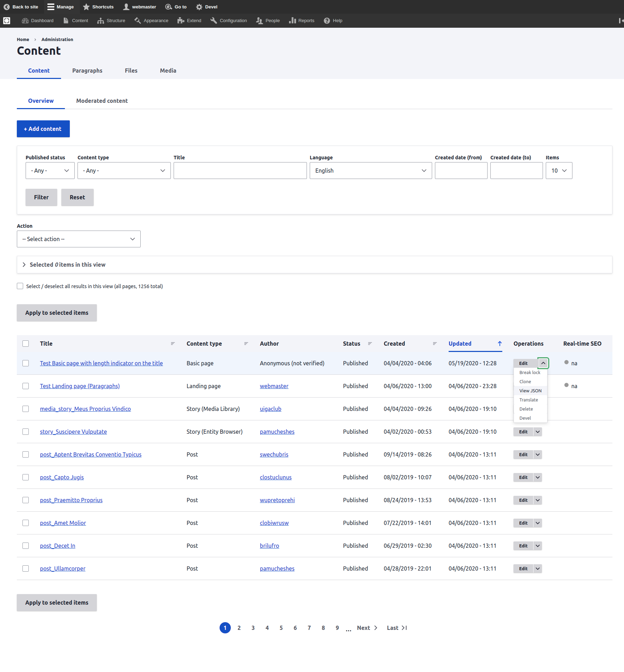Click the Content type column sort icon
Screen dimensions: 624x672
point(246,344)
